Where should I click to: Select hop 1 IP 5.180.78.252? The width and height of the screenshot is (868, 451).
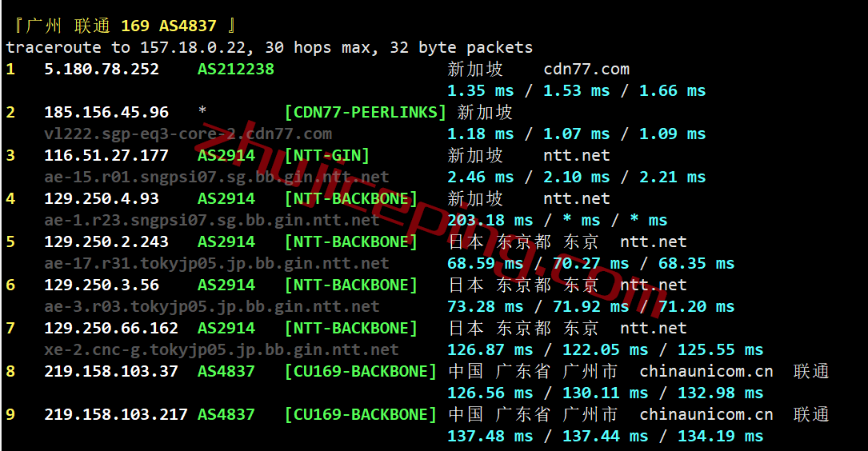point(102,70)
